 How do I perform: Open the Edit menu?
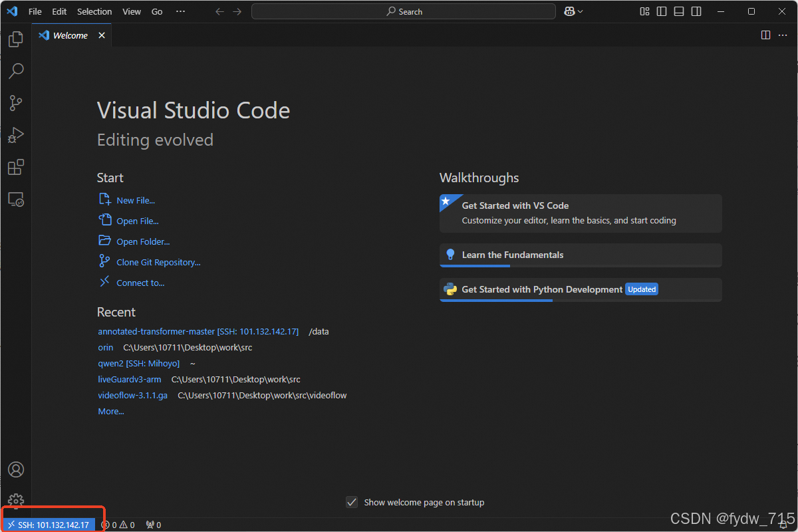pyautogui.click(x=59, y=11)
